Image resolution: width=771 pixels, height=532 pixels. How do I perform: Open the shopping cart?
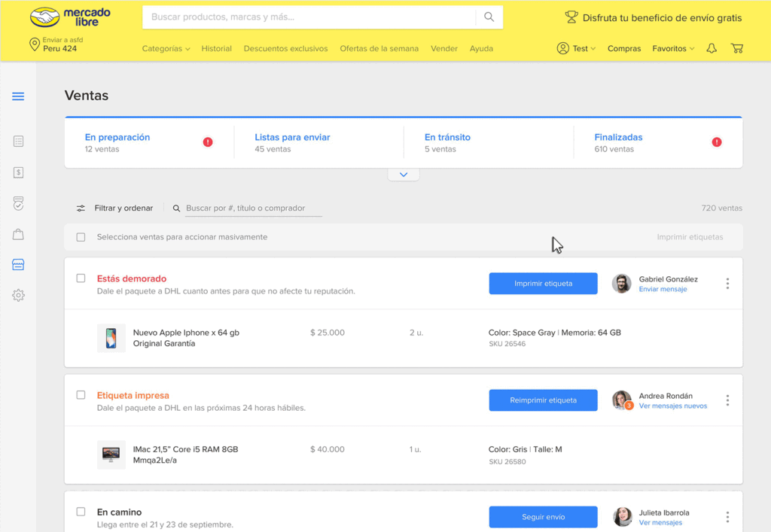(x=737, y=48)
